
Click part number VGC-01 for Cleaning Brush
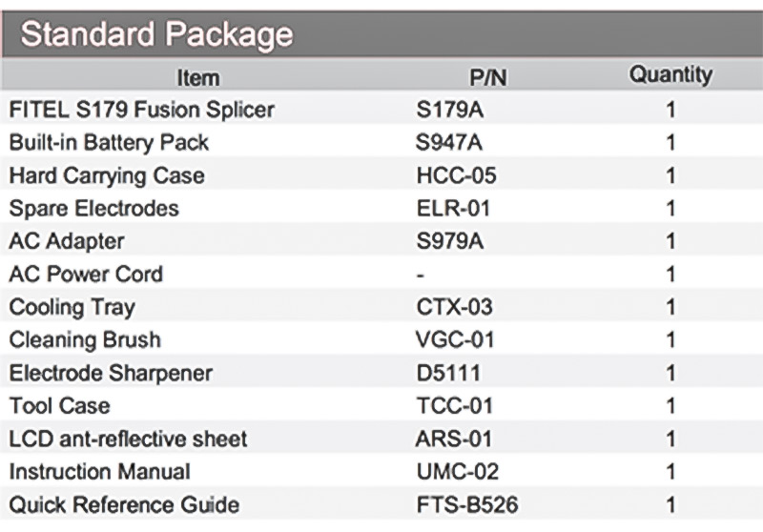coord(455,340)
